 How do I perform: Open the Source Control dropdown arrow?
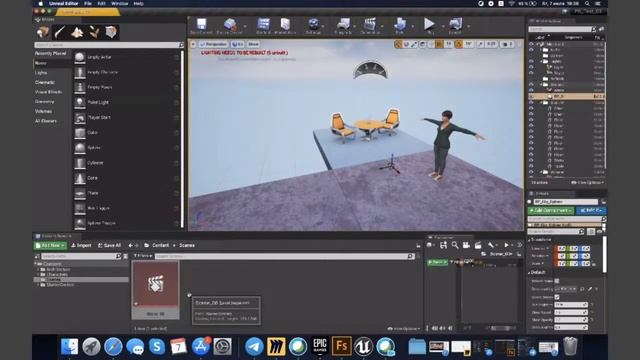[x=245, y=26]
